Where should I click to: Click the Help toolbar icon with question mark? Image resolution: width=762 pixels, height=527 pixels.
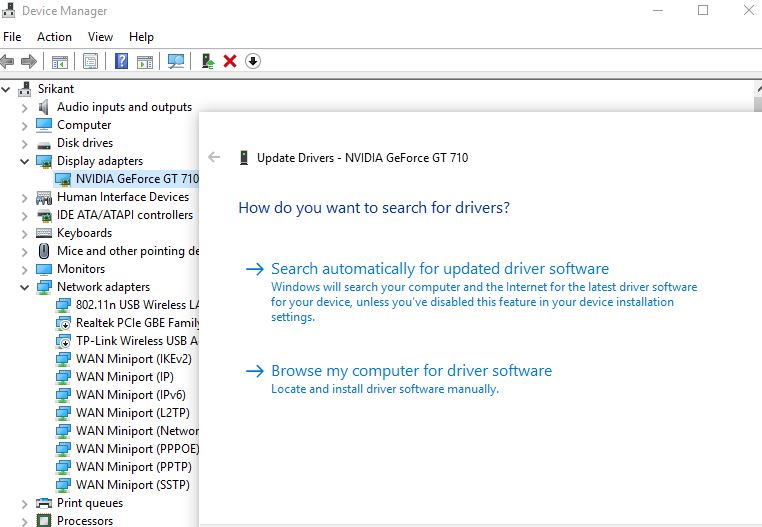[x=121, y=61]
